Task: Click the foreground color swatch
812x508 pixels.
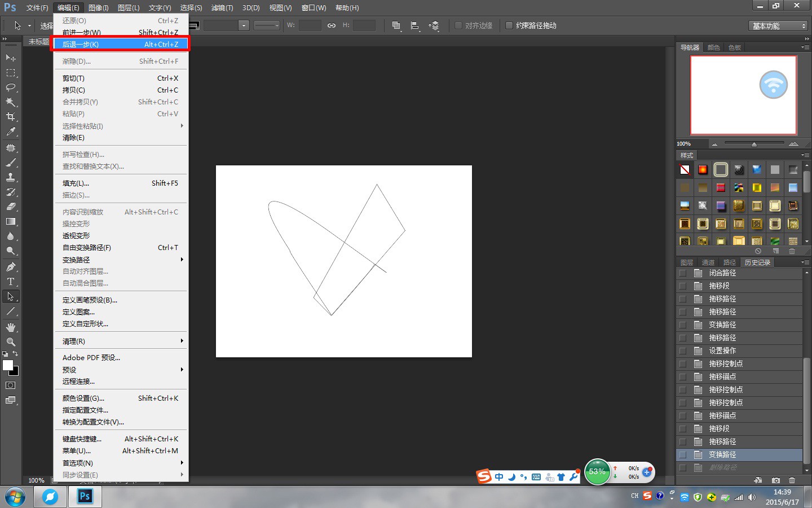Action: click(x=8, y=365)
